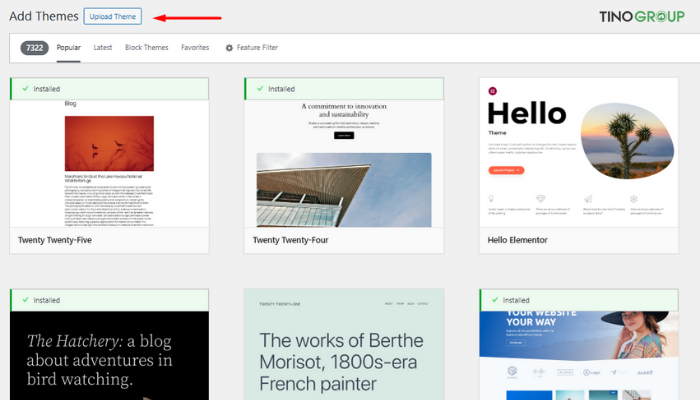Switch to the Latest tab
This screenshot has width=700, height=400.
click(103, 47)
